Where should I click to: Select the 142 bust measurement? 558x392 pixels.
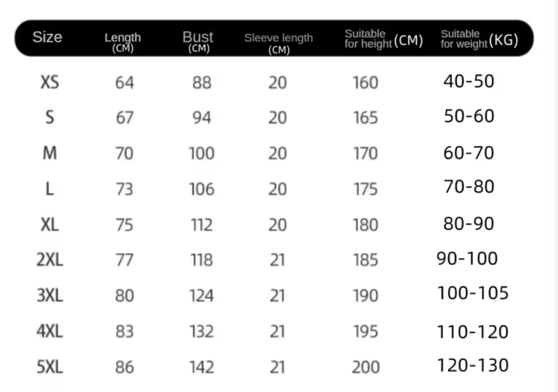(x=201, y=367)
